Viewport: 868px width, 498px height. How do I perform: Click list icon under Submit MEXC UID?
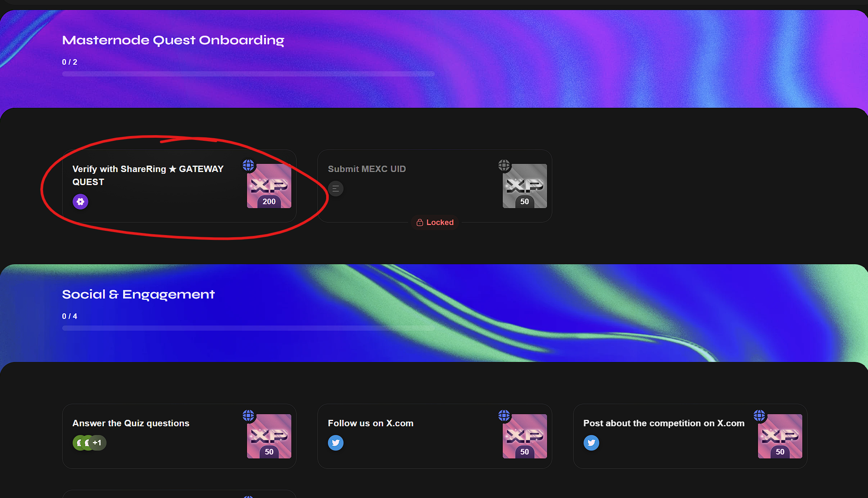pos(336,189)
